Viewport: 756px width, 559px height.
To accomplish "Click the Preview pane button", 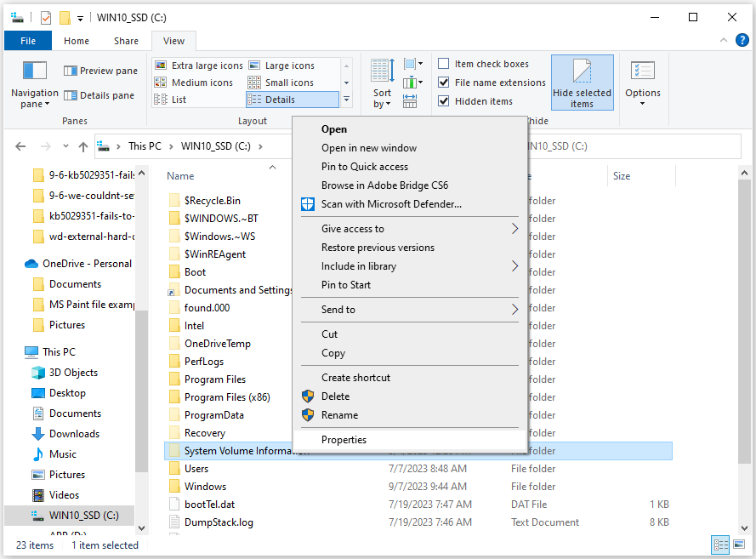I will click(99, 71).
